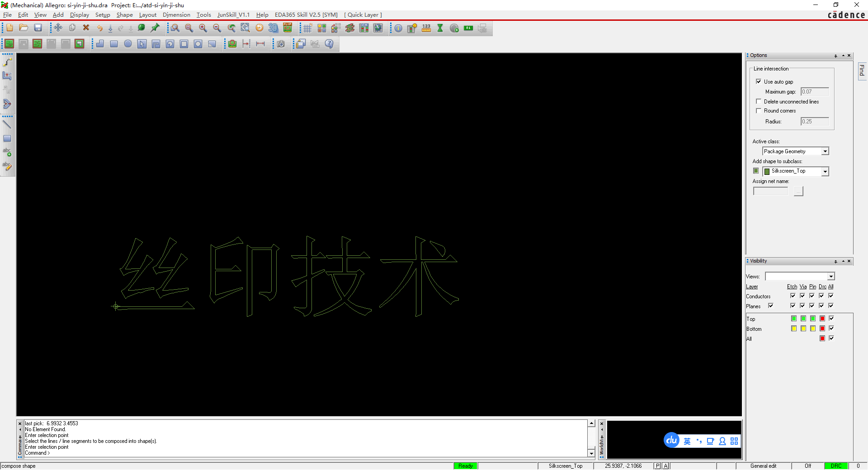Open the Silkscreen_Top subclass dropdown
868x470 pixels.
(x=825, y=171)
